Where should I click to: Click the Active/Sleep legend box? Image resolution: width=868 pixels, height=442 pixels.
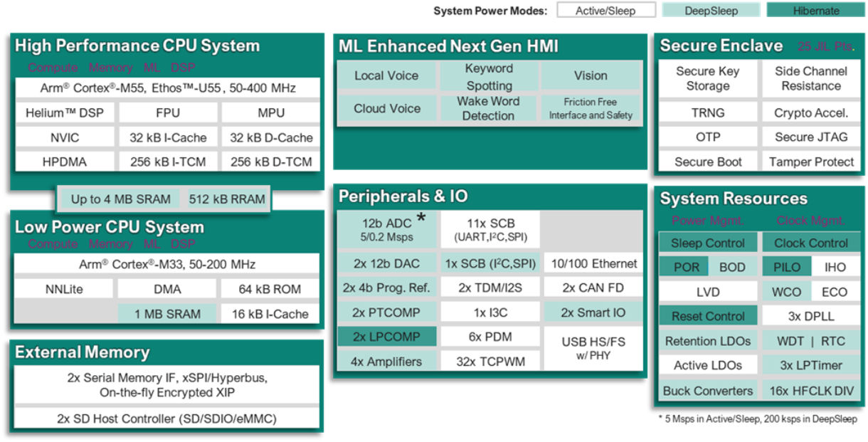[x=596, y=11]
